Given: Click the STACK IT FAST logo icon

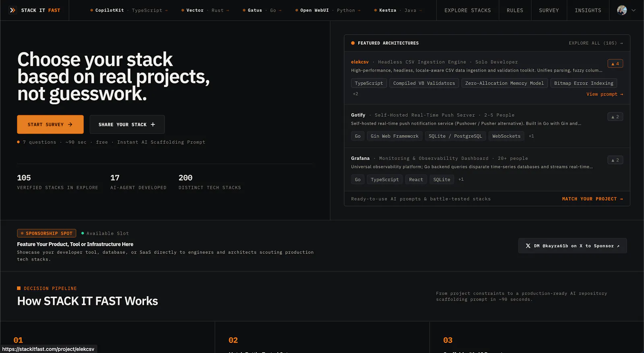Looking at the screenshot, I should point(12,10).
